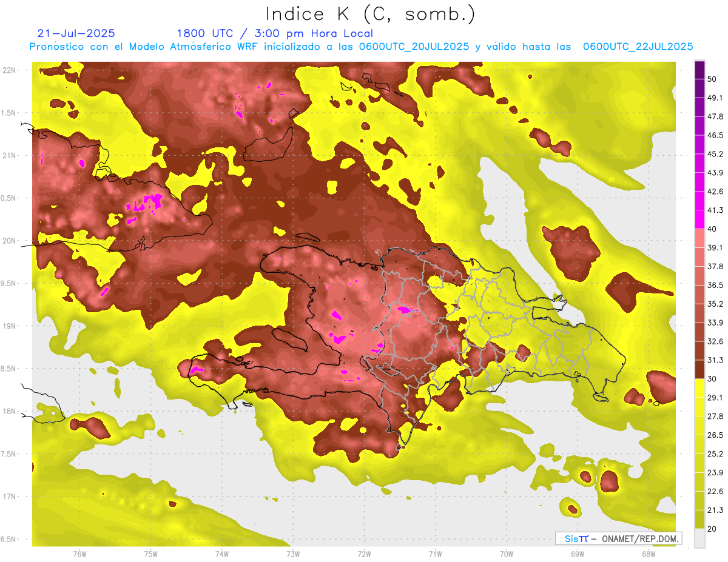Image resolution: width=728 pixels, height=562 pixels.
Task: Click longitude axis label '72W'
Action: (x=364, y=554)
